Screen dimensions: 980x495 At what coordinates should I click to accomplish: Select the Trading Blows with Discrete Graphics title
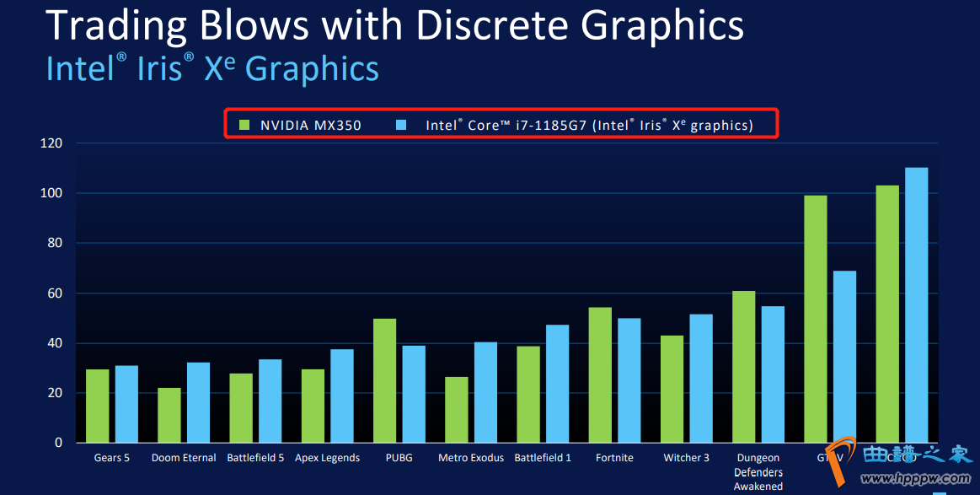click(x=394, y=25)
